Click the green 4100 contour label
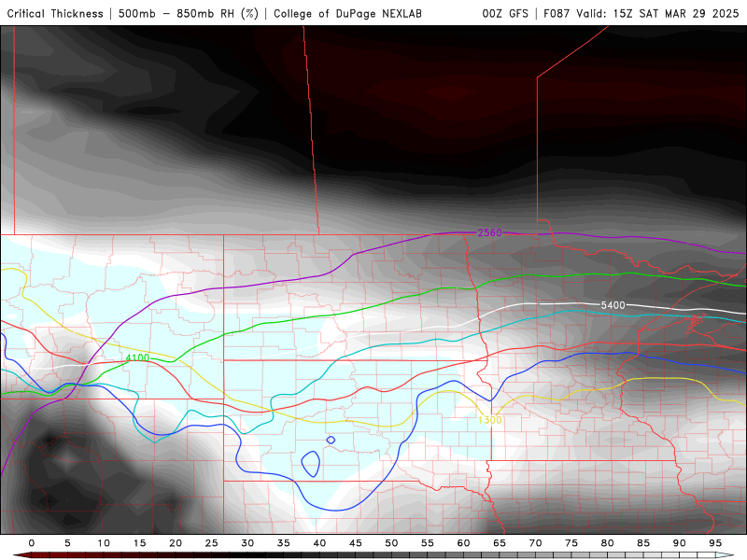This screenshot has width=747, height=560. point(137,357)
